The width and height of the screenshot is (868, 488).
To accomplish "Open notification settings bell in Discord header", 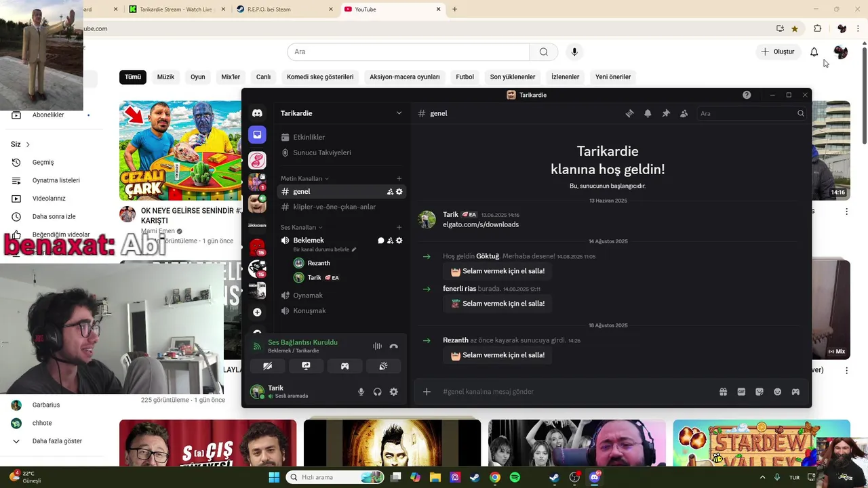I will (648, 113).
